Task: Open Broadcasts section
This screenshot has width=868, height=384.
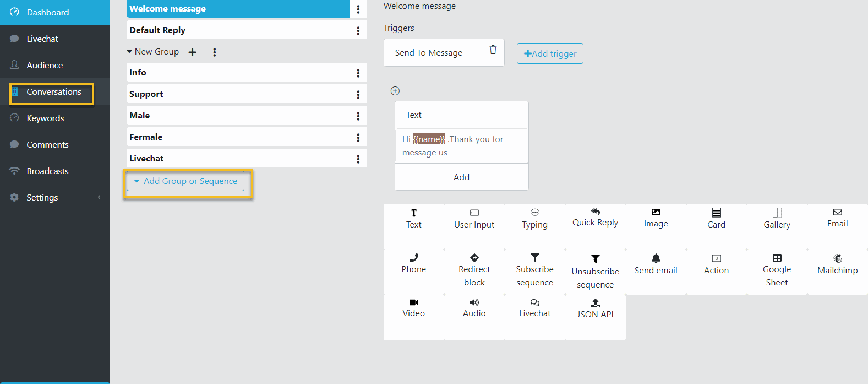Action: (55, 171)
